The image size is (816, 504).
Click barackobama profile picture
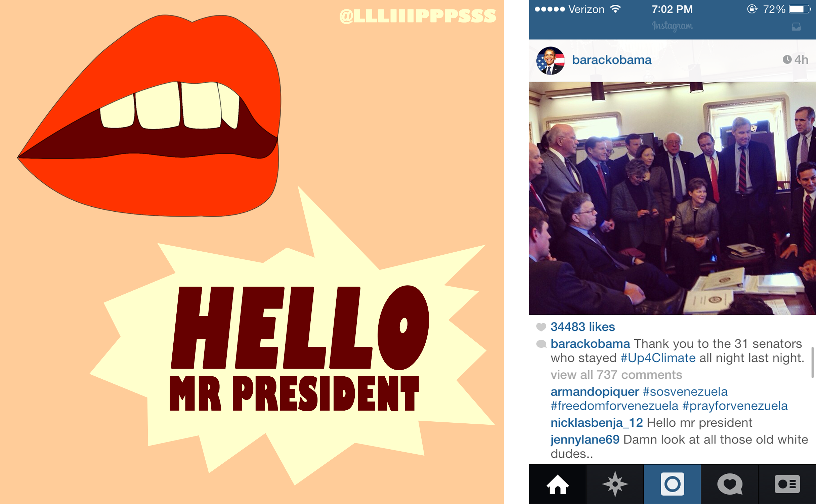pos(550,60)
